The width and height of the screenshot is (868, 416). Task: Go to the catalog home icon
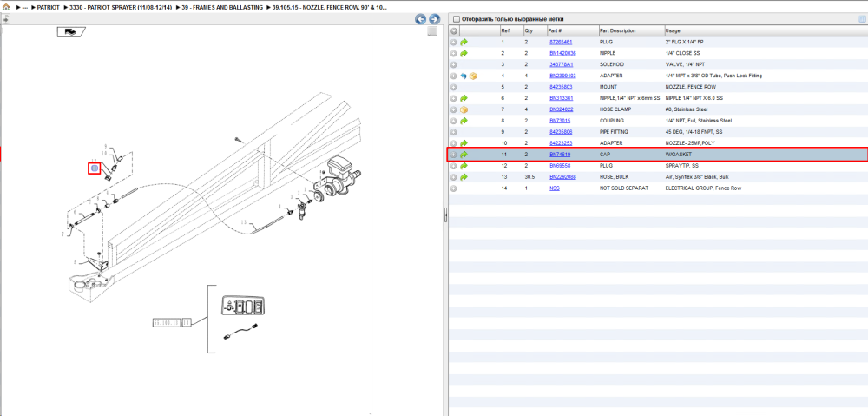[x=6, y=8]
